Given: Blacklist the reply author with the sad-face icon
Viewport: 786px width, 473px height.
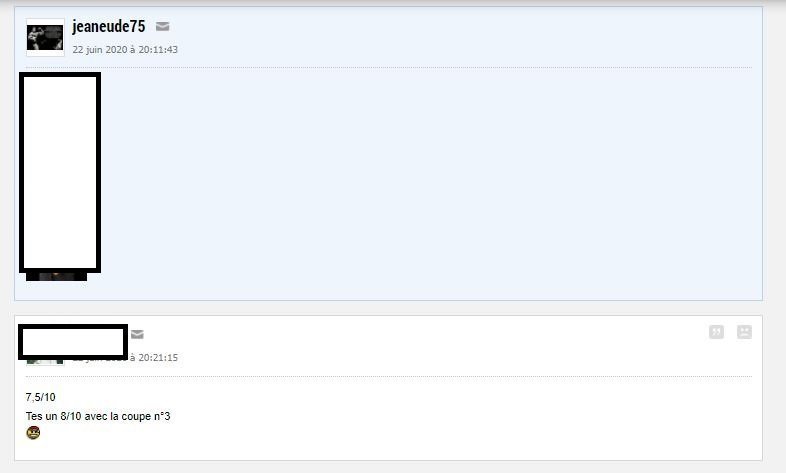Looking at the screenshot, I should pos(744,332).
